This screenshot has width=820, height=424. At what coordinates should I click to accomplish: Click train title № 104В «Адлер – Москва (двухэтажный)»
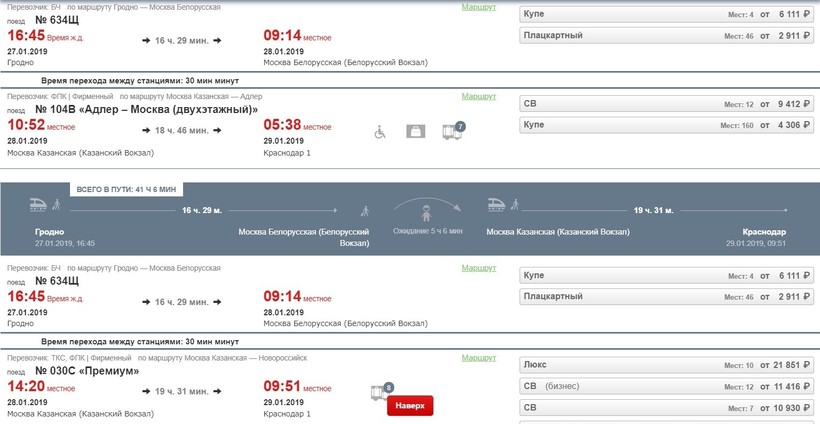146,109
